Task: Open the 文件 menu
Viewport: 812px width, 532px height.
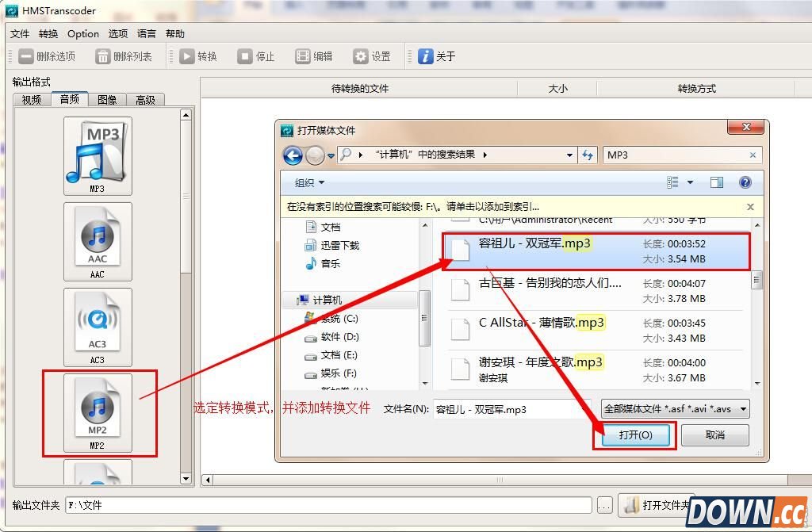Action: click(x=19, y=33)
